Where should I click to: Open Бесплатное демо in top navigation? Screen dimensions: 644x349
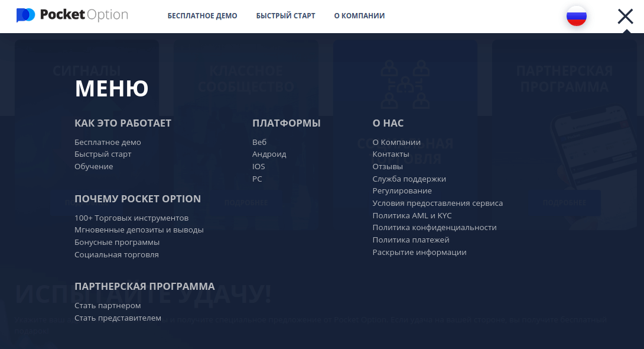(202, 16)
